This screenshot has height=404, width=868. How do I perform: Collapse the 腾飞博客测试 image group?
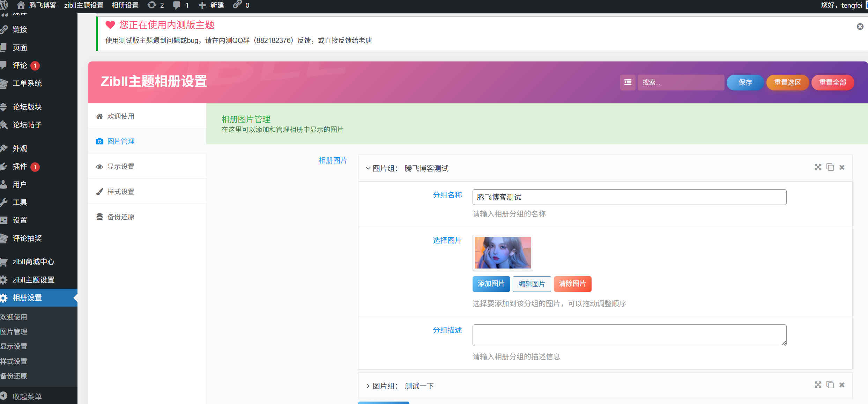click(368, 168)
